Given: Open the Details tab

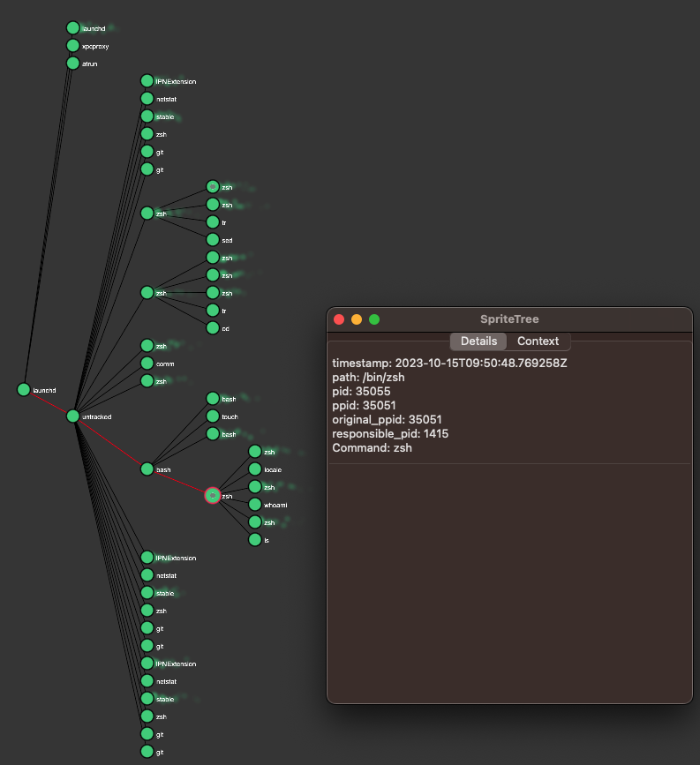Looking at the screenshot, I should click(478, 341).
